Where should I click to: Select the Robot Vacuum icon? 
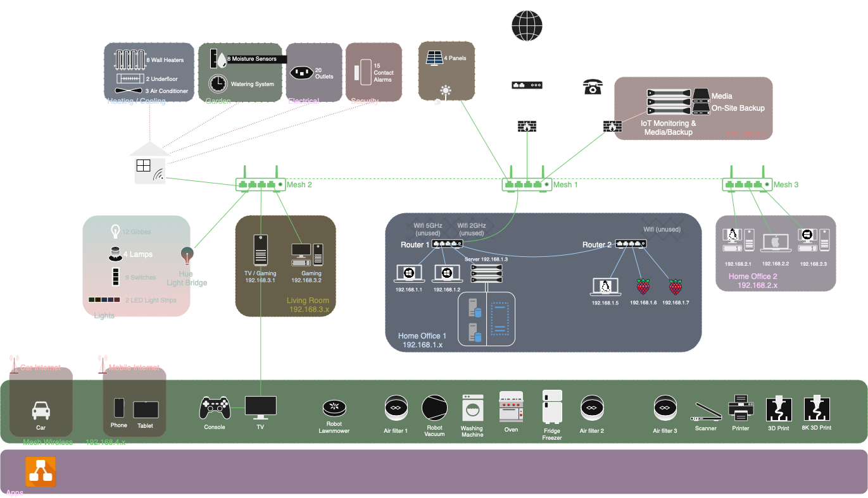pos(434,408)
